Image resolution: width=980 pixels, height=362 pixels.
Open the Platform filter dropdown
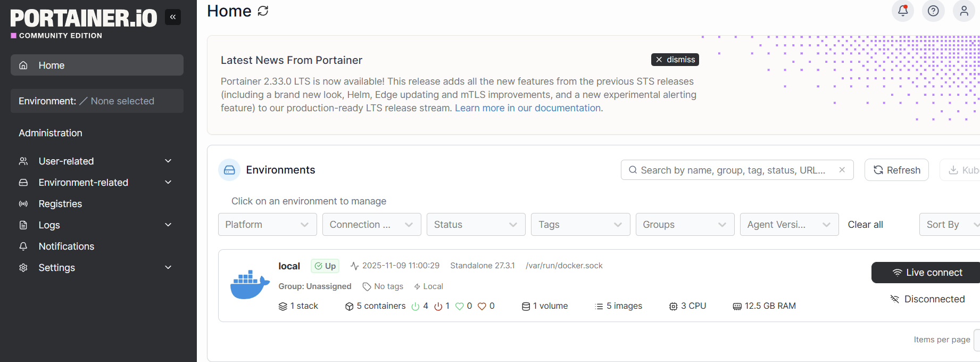268,224
